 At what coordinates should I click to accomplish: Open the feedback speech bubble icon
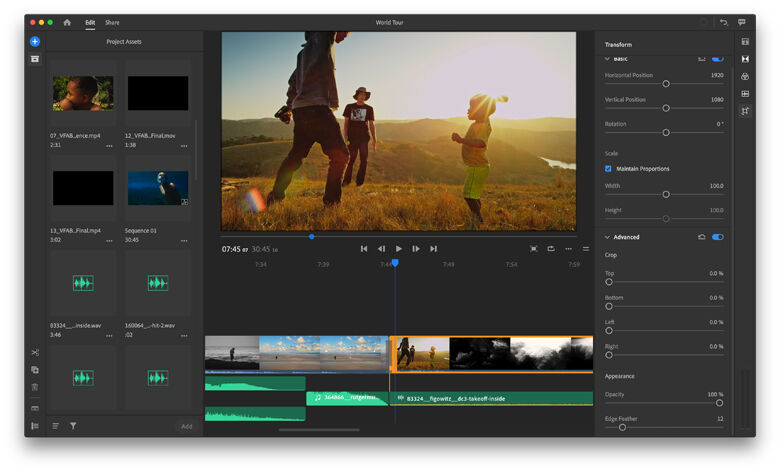point(742,22)
